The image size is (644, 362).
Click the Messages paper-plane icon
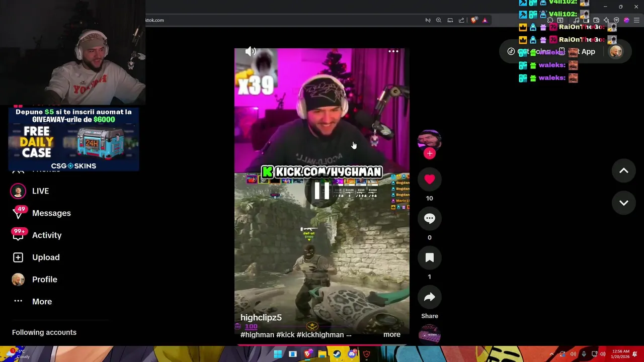pyautogui.click(x=18, y=214)
